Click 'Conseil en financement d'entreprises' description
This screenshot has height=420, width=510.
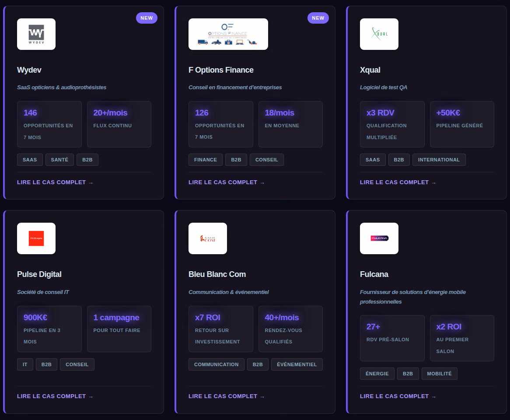coord(235,87)
